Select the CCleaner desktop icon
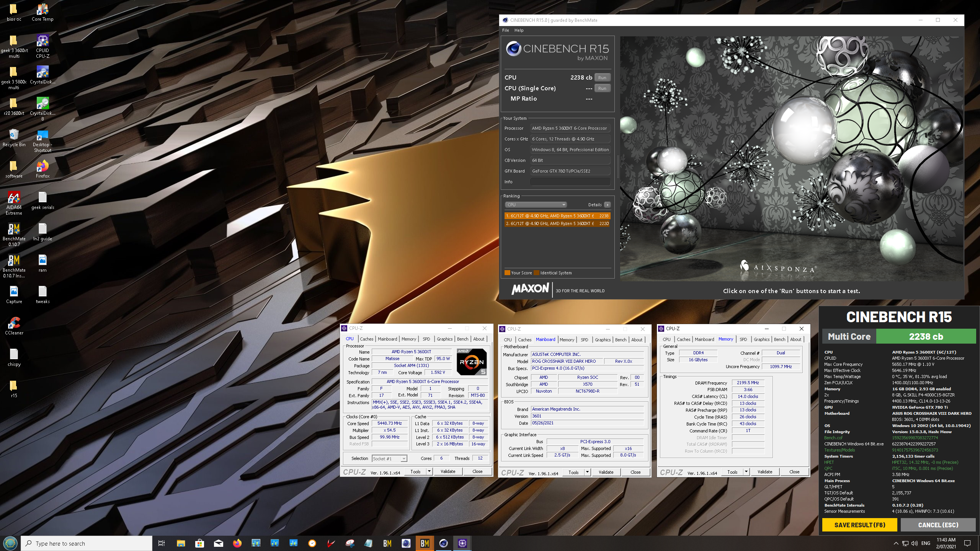Viewport: 980px width, 551px height. pos(14,326)
